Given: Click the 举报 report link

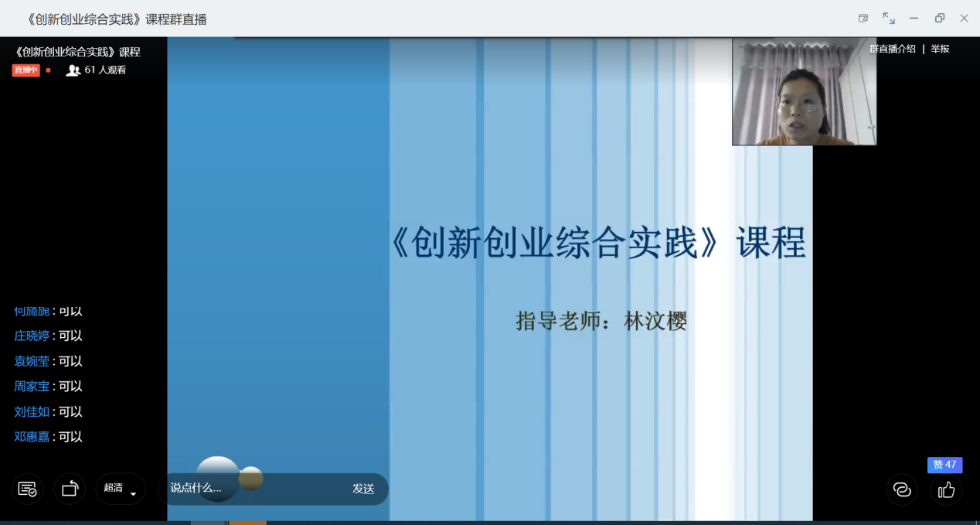Looking at the screenshot, I should (940, 49).
